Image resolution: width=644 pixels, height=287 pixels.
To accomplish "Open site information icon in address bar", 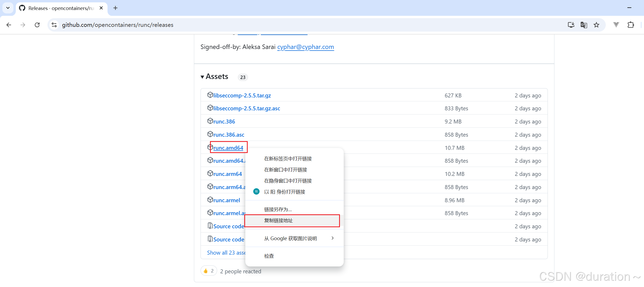I will tap(54, 25).
